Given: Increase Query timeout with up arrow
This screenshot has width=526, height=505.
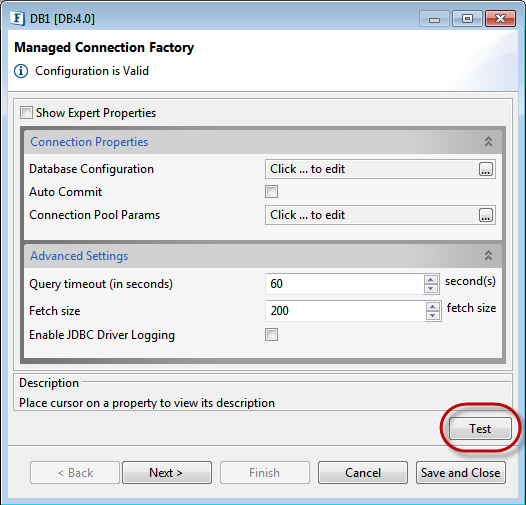Looking at the screenshot, I should click(431, 280).
